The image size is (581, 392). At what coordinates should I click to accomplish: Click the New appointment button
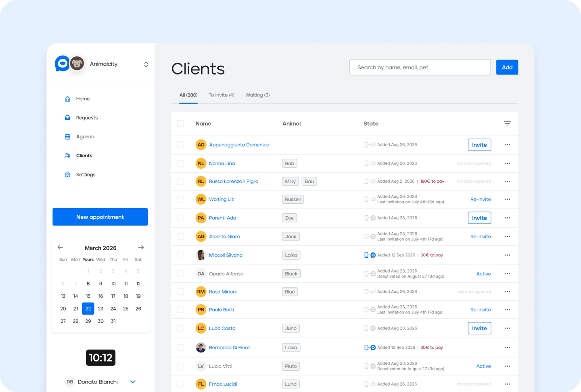pyautogui.click(x=100, y=217)
